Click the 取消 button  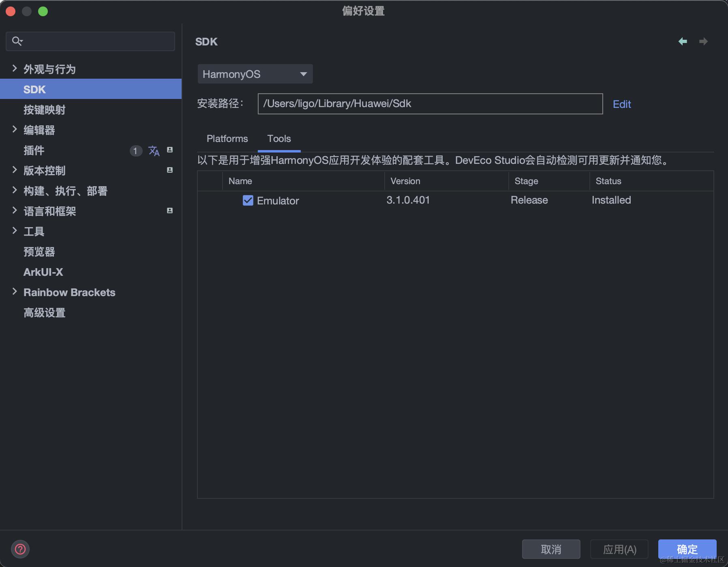551,549
